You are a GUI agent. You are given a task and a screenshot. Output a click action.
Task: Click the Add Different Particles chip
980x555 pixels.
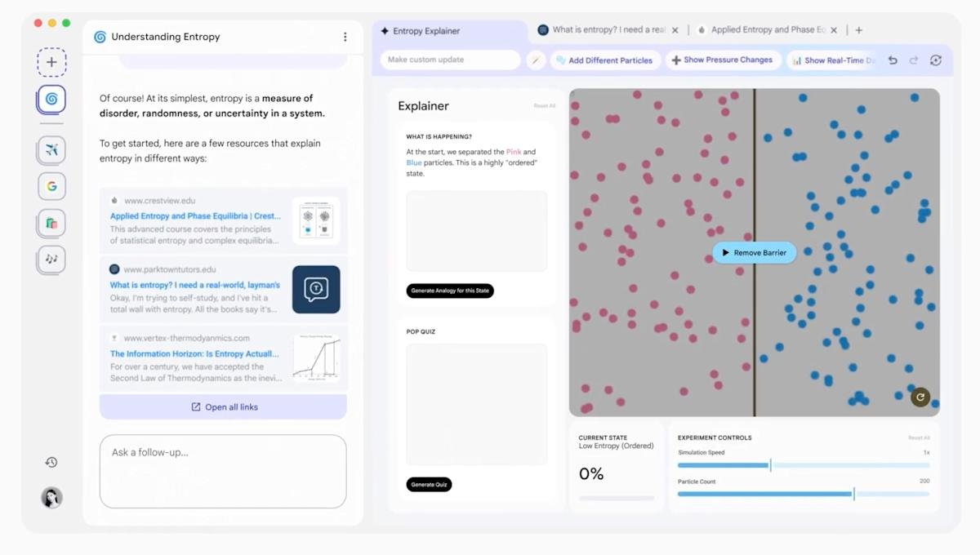click(x=606, y=60)
